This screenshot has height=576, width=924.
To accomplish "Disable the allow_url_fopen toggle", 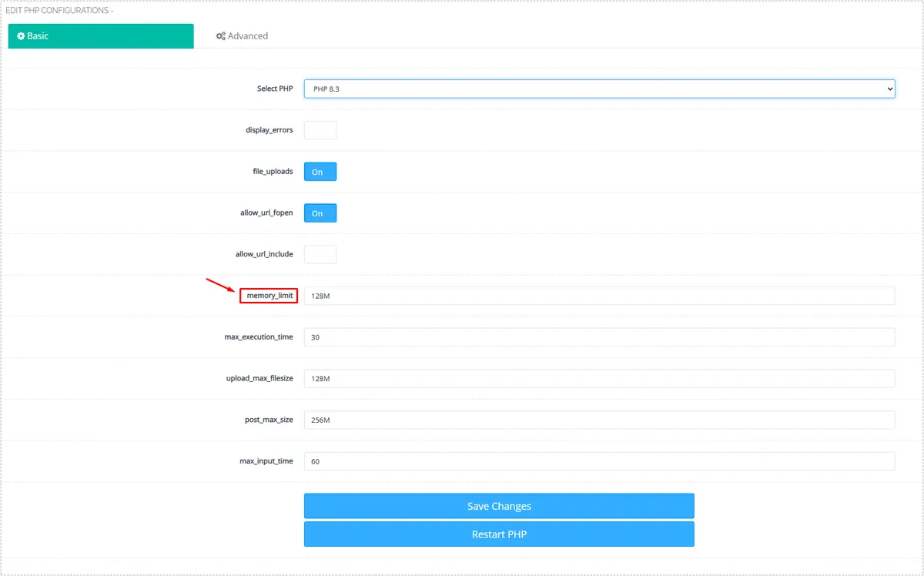I will pyautogui.click(x=320, y=213).
